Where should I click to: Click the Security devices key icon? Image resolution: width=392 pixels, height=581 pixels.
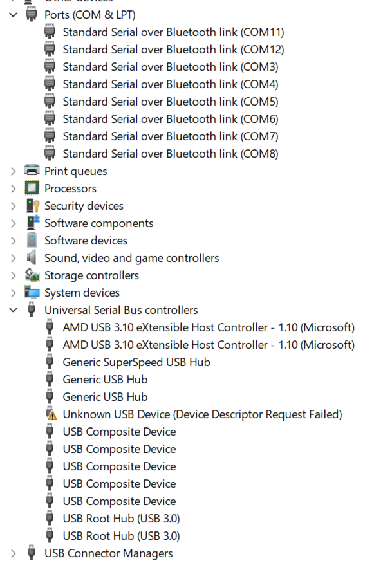pyautogui.click(x=32, y=206)
